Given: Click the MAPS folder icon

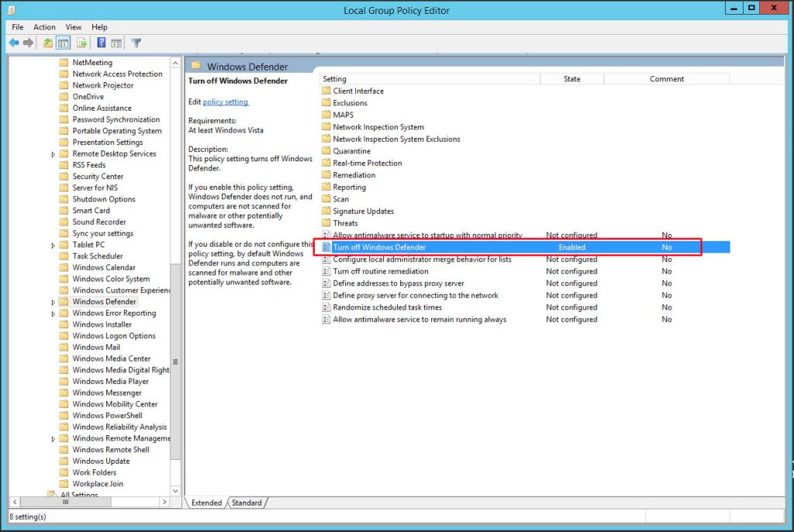Looking at the screenshot, I should point(326,115).
